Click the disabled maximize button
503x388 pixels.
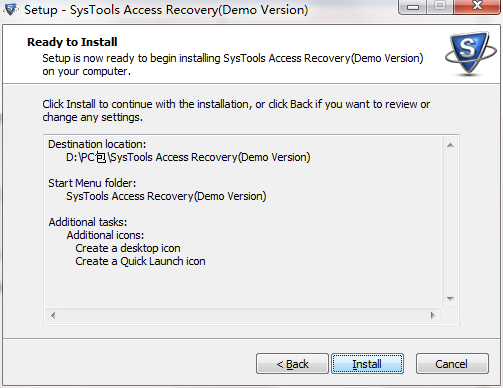point(440,6)
